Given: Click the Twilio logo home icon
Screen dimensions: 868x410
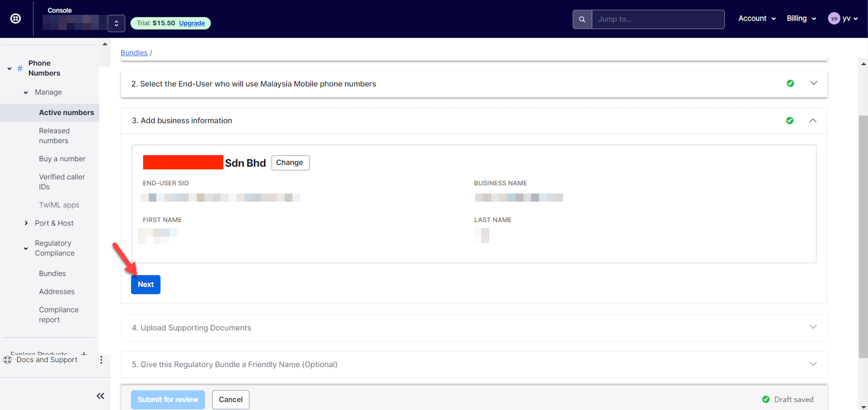Looking at the screenshot, I should [x=15, y=18].
